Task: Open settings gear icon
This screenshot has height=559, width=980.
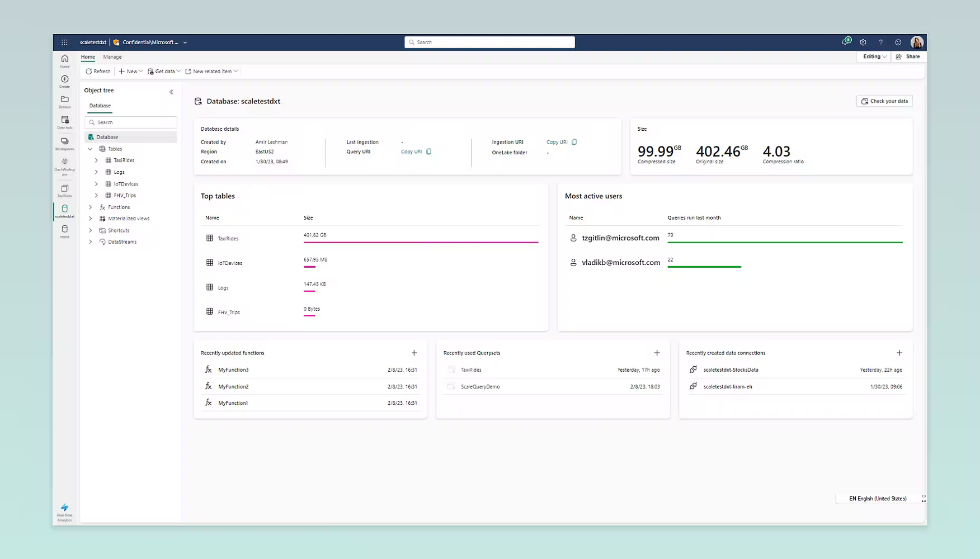Action: [863, 42]
